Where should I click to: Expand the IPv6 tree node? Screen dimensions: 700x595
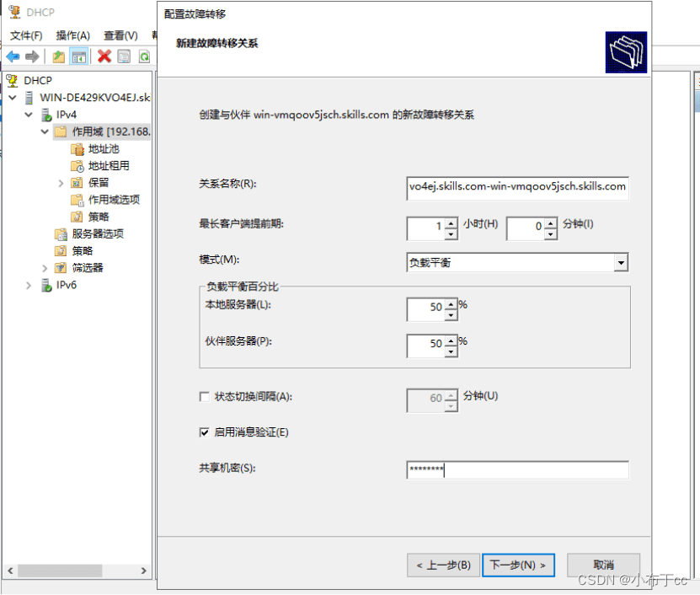[x=29, y=286]
